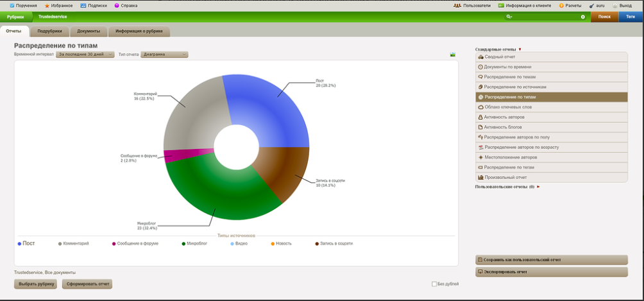The height and width of the screenshot is (301, 644).
Task: Click Сохранить как пользовательский отчет
Action: tap(552, 260)
